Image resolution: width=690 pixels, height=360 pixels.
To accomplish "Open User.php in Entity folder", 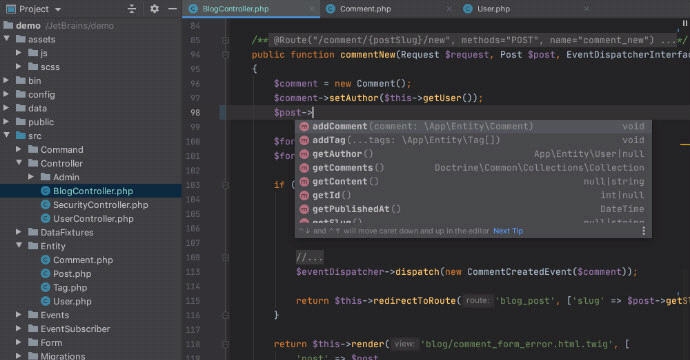I will 72,301.
